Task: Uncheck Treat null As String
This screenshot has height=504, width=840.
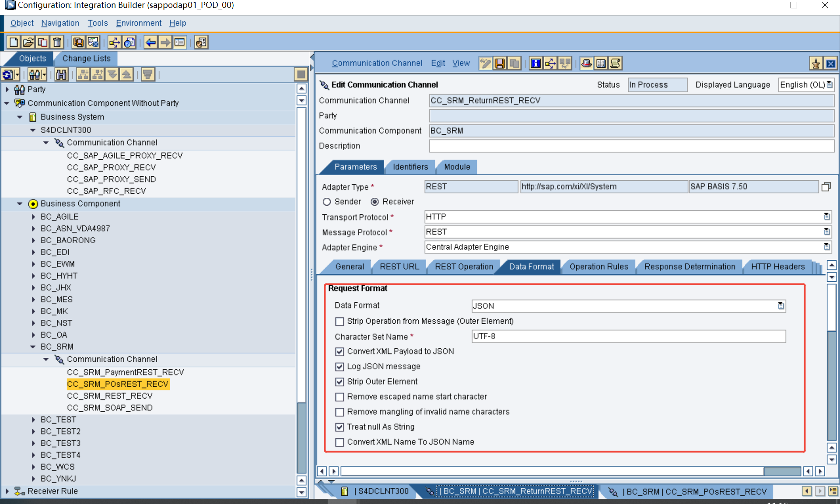Action: click(x=339, y=427)
